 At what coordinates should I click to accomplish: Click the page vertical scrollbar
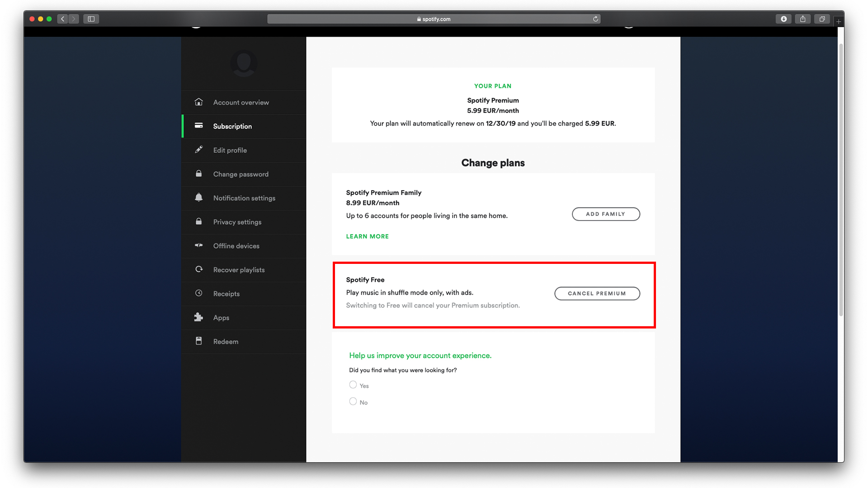pos(841,180)
